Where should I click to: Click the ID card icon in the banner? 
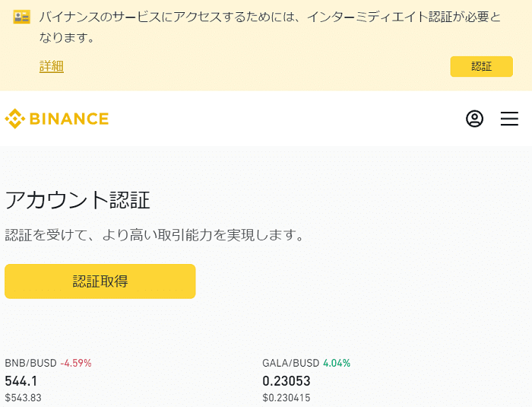click(22, 17)
